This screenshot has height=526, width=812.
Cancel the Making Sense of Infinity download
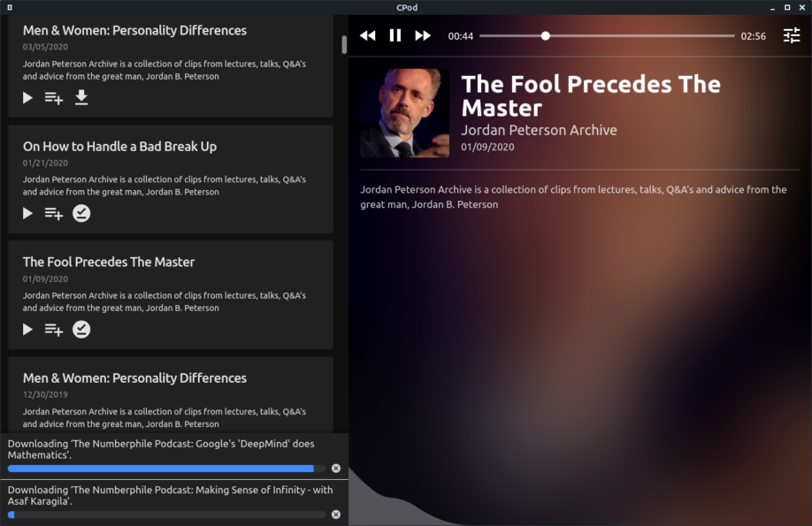pos(336,515)
